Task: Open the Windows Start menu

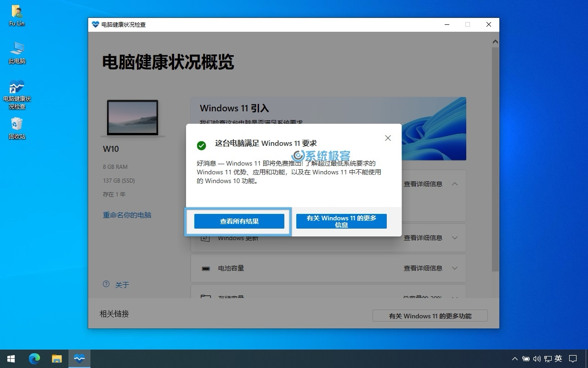Action: (x=11, y=359)
